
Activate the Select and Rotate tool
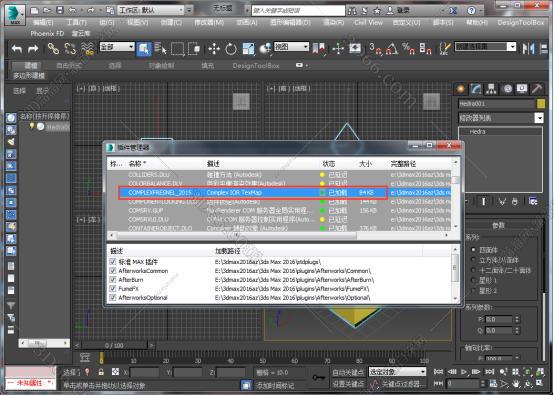(231, 49)
